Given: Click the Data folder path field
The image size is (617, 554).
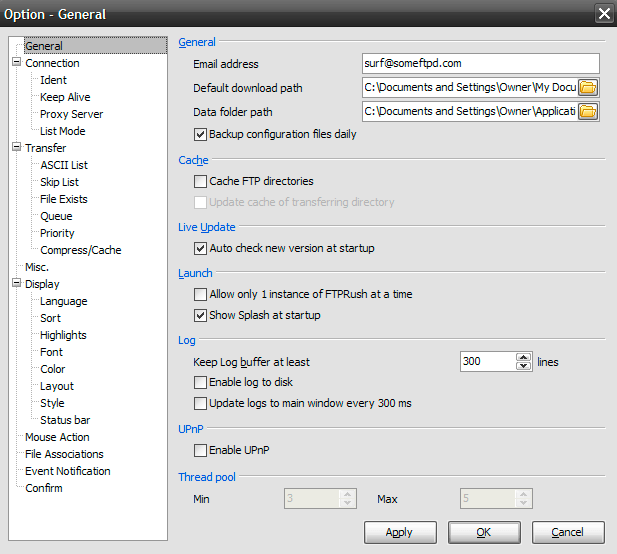Looking at the screenshot, I should pyautogui.click(x=470, y=112).
